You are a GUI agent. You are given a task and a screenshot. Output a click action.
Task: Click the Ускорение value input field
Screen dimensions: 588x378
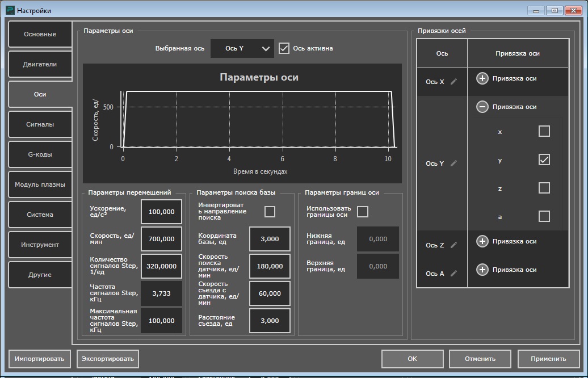tap(162, 212)
